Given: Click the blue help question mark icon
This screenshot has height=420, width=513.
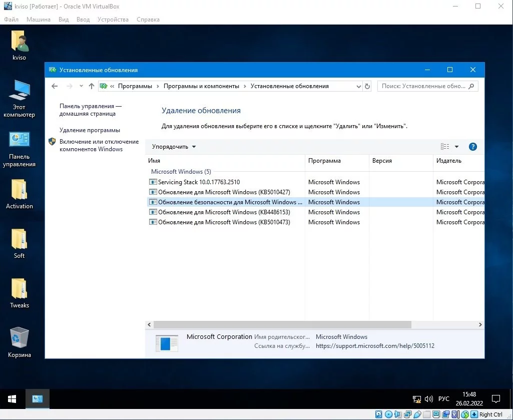Looking at the screenshot, I should coord(472,147).
